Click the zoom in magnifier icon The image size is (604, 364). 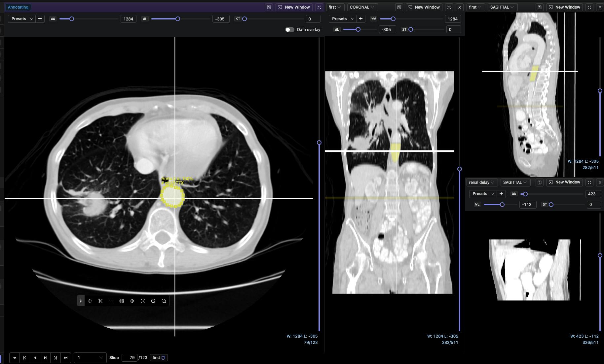pyautogui.click(x=153, y=301)
